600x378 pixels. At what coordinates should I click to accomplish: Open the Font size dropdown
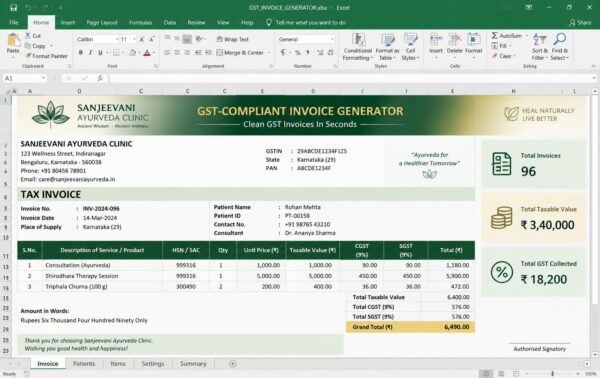[134, 39]
